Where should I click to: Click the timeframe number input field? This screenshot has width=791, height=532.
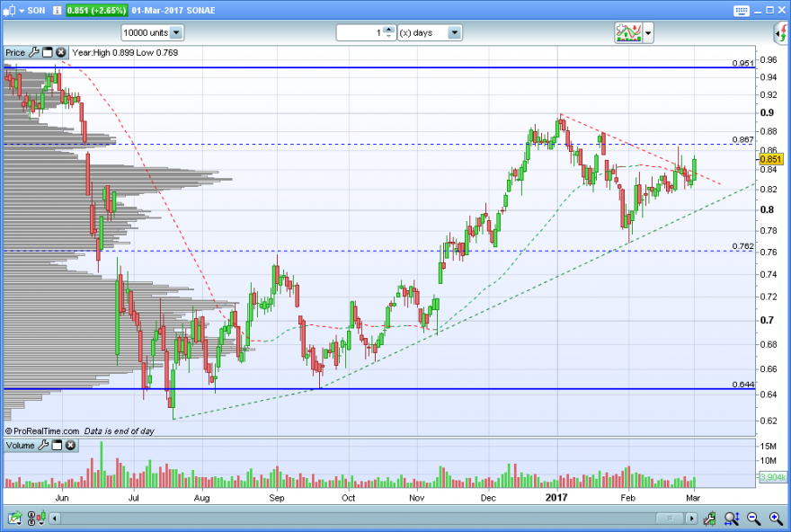point(360,32)
